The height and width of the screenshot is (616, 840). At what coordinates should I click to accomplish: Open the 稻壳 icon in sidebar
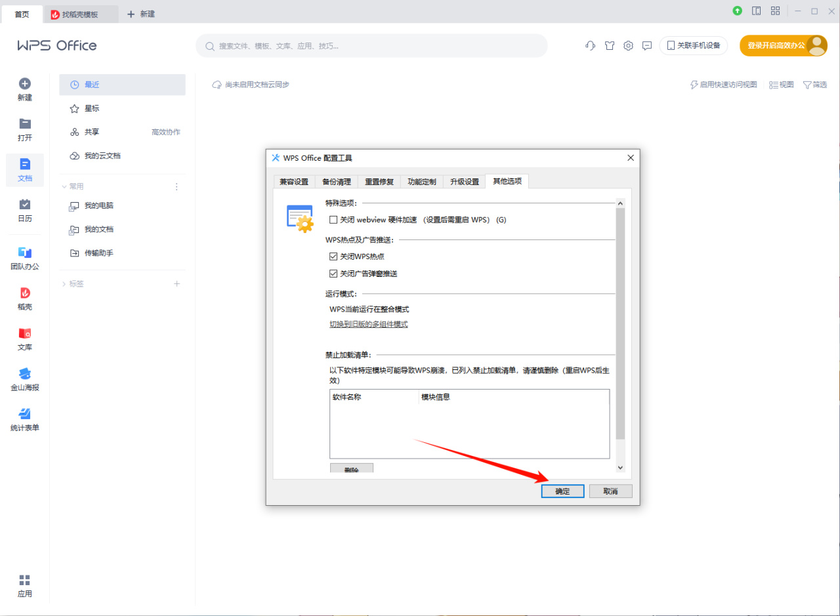(x=25, y=293)
